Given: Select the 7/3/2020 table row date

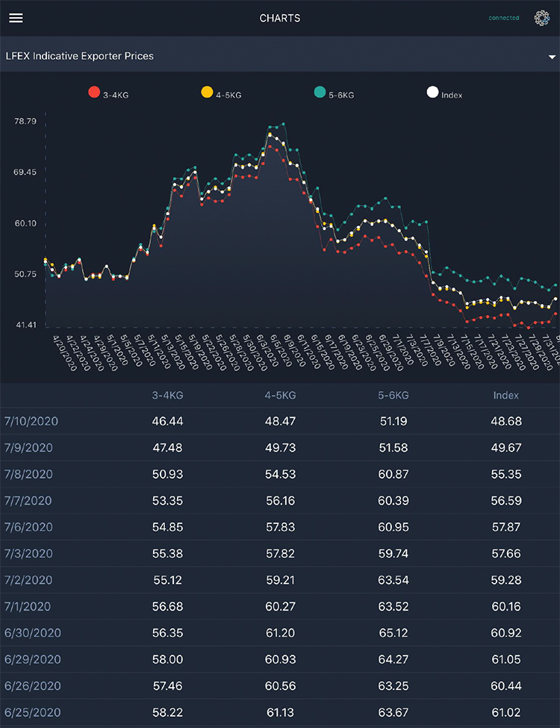Looking at the screenshot, I should pyautogui.click(x=28, y=553).
